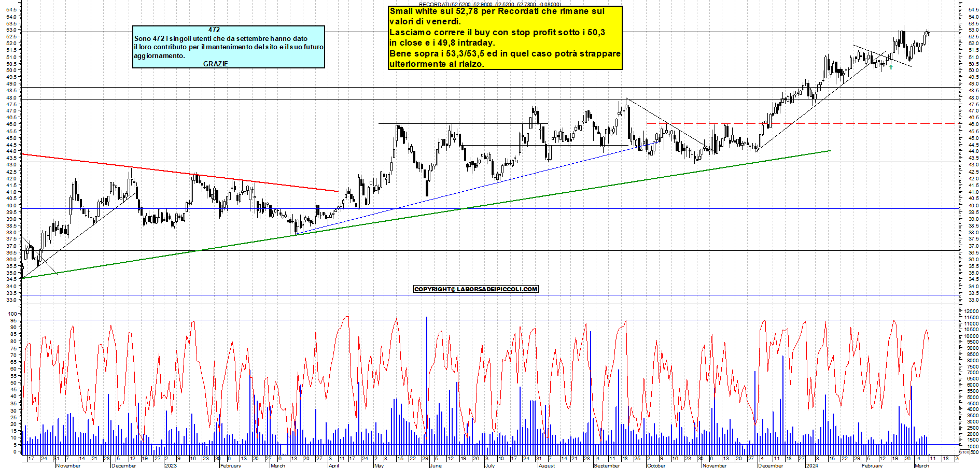Click the thick green ascending trendline
This screenshot has height=468, width=980.
[x=426, y=215]
